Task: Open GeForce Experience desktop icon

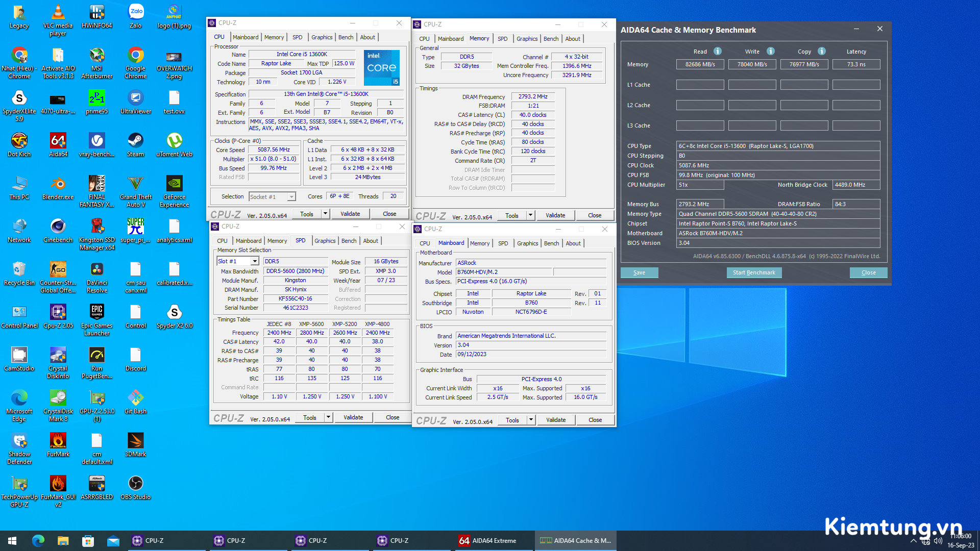Action: pyautogui.click(x=175, y=192)
